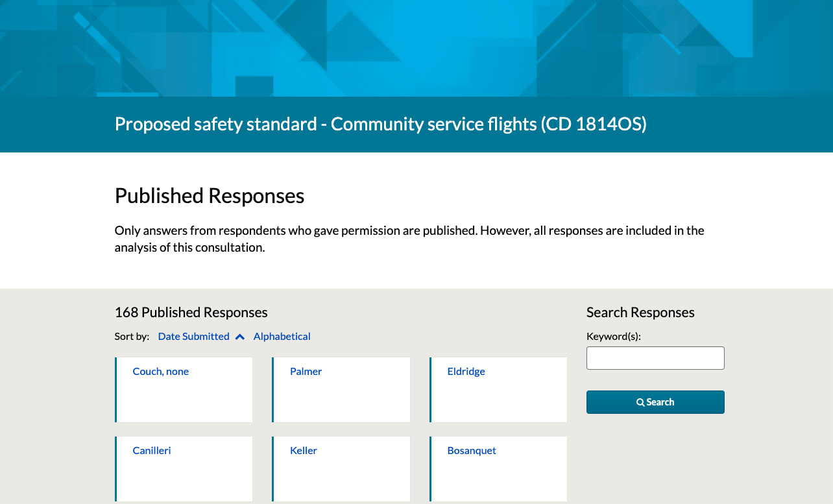Click inside the Keyword(s) search box
833x504 pixels.
(x=655, y=357)
